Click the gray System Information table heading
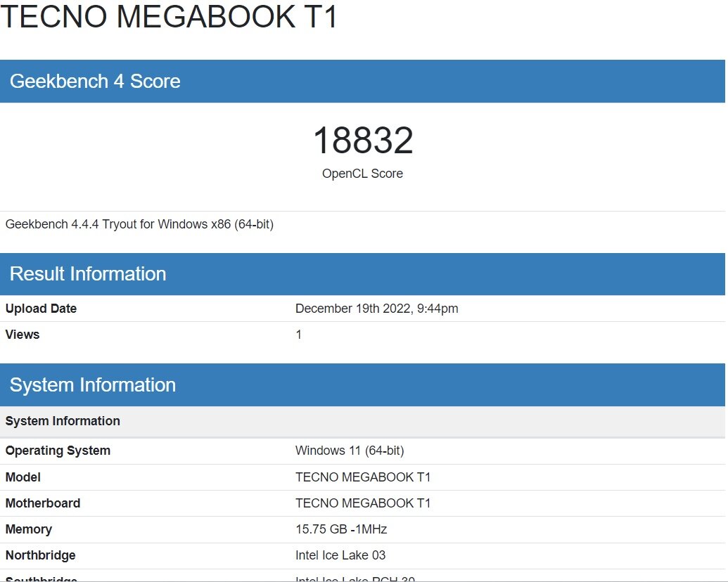Screen dimensions: 728x582 pos(63,421)
